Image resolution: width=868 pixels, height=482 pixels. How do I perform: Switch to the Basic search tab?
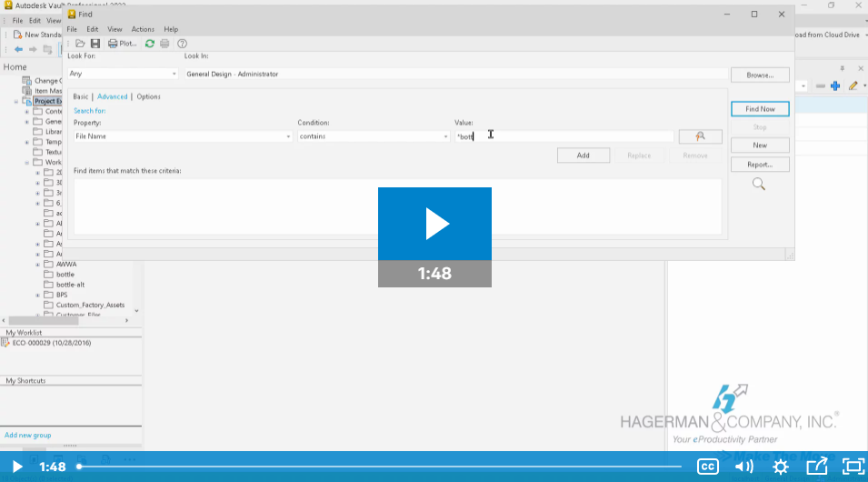coord(80,96)
